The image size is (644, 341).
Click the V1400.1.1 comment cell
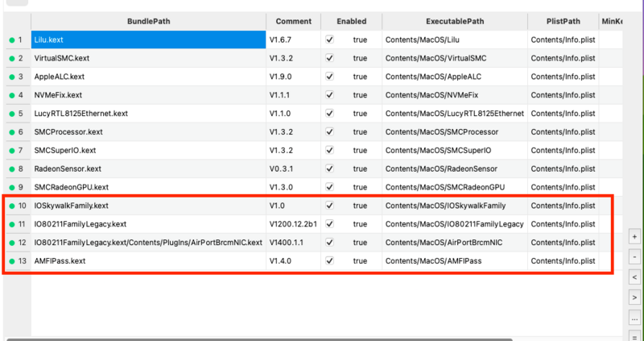click(294, 243)
